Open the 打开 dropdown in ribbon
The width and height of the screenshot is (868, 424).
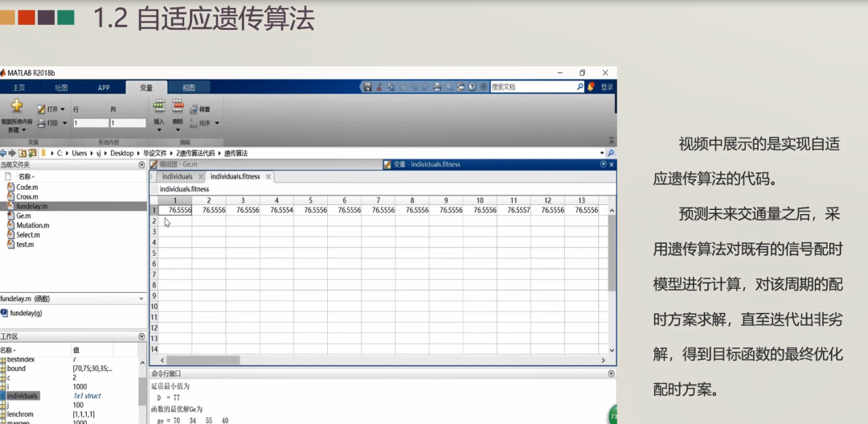pyautogui.click(x=61, y=109)
